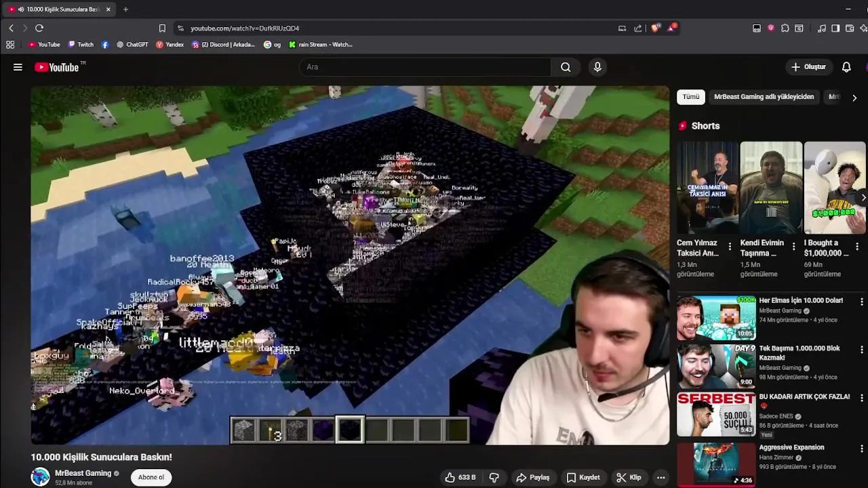Open the Facebook bookmark icon
This screenshot has height=488, width=868.
click(x=104, y=45)
